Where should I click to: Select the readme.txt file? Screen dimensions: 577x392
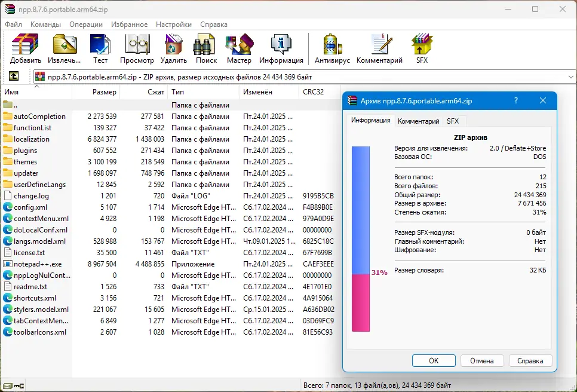[170, 287]
